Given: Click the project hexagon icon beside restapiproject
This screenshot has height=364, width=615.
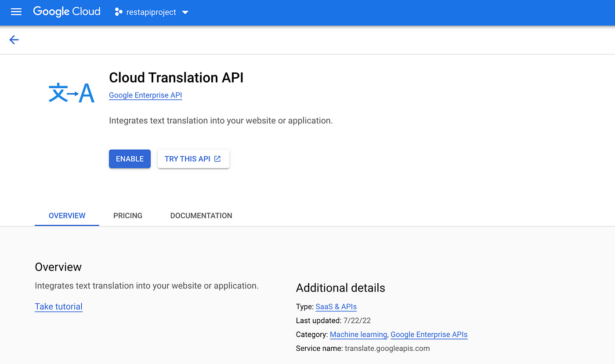Looking at the screenshot, I should point(118,12).
